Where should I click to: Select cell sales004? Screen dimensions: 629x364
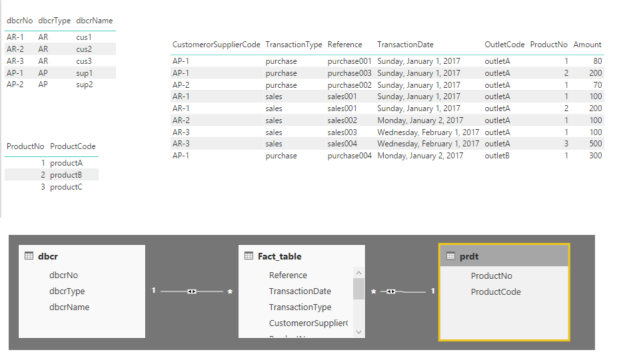[342, 144]
